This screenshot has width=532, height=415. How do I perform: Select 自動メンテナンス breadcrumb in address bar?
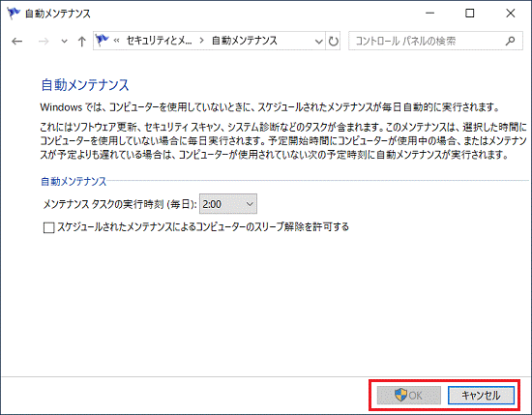245,41
